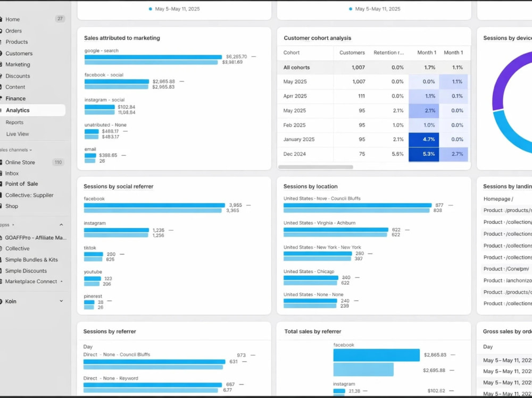Viewport: 532px width, 398px height.
Task: Open the Collective app
Action: click(x=17, y=249)
